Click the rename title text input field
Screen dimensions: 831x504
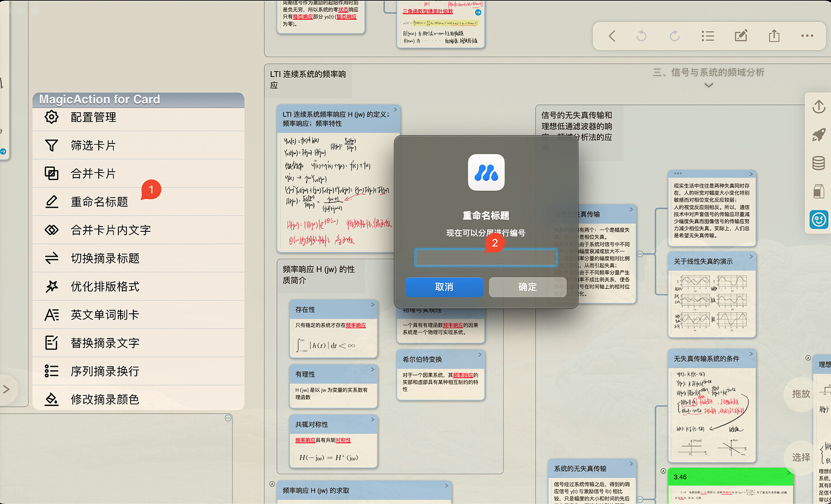pyautogui.click(x=485, y=257)
